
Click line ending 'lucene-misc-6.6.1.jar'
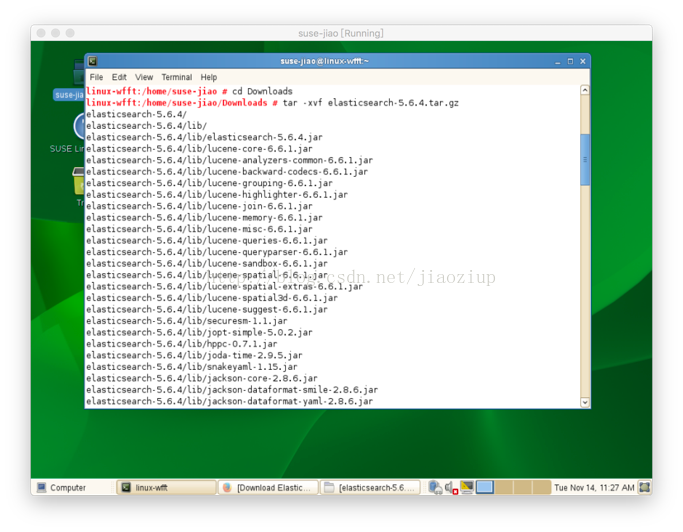[199, 229]
